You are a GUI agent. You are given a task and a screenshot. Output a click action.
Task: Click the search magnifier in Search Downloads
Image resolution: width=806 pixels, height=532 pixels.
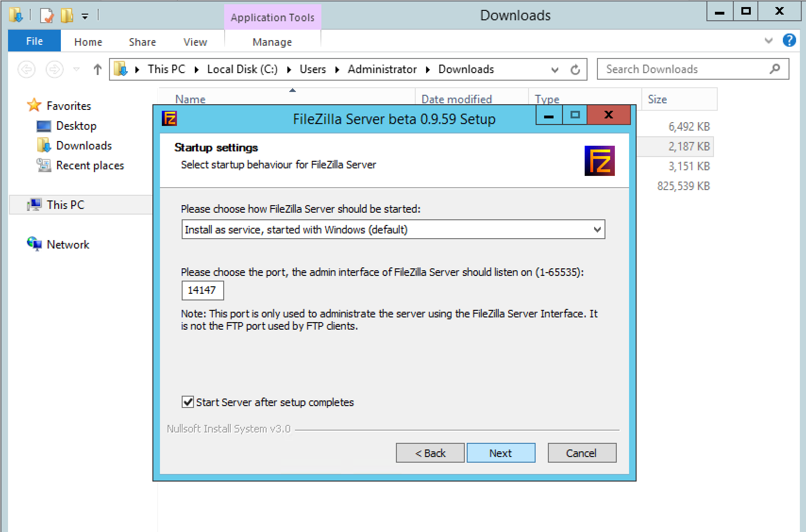pos(774,69)
